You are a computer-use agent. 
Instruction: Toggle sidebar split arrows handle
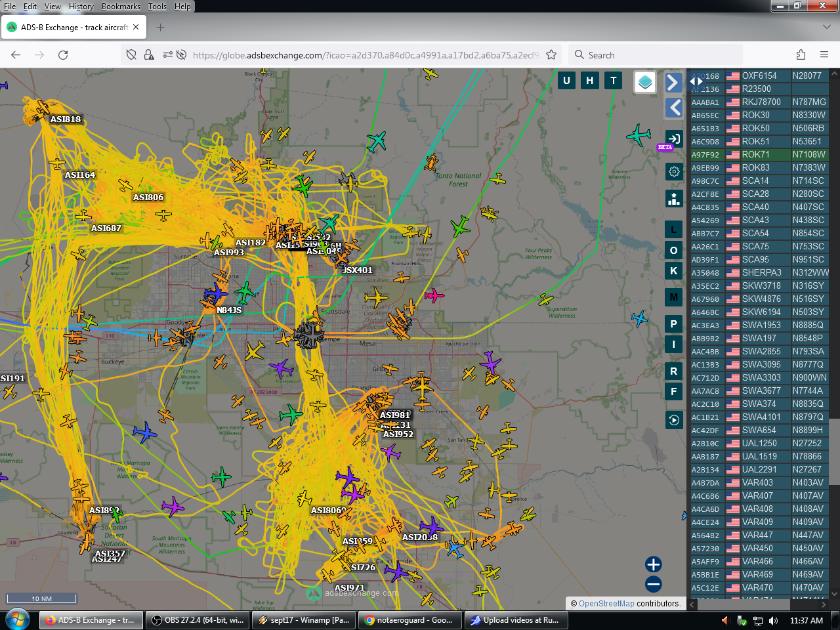click(696, 81)
